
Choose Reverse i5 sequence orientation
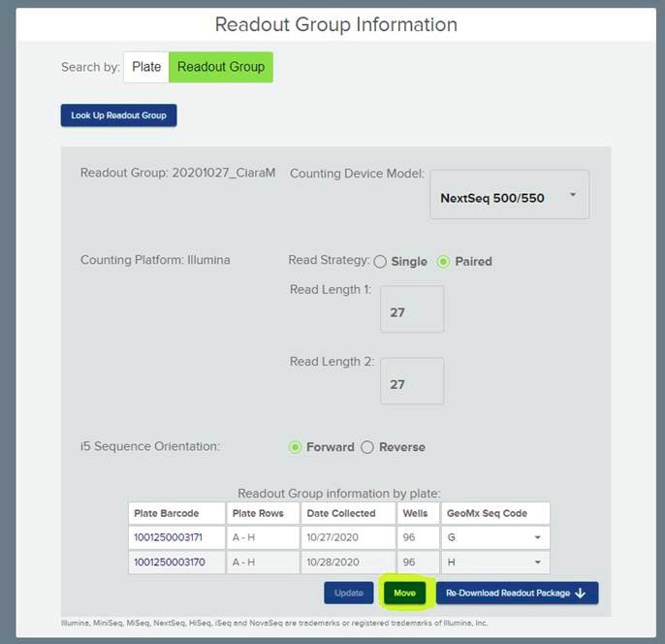tap(367, 447)
